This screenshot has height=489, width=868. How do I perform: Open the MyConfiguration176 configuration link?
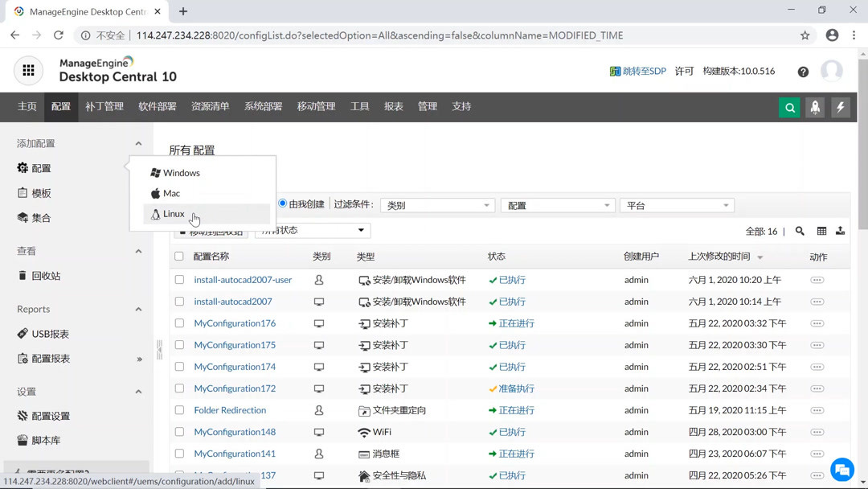(x=234, y=323)
